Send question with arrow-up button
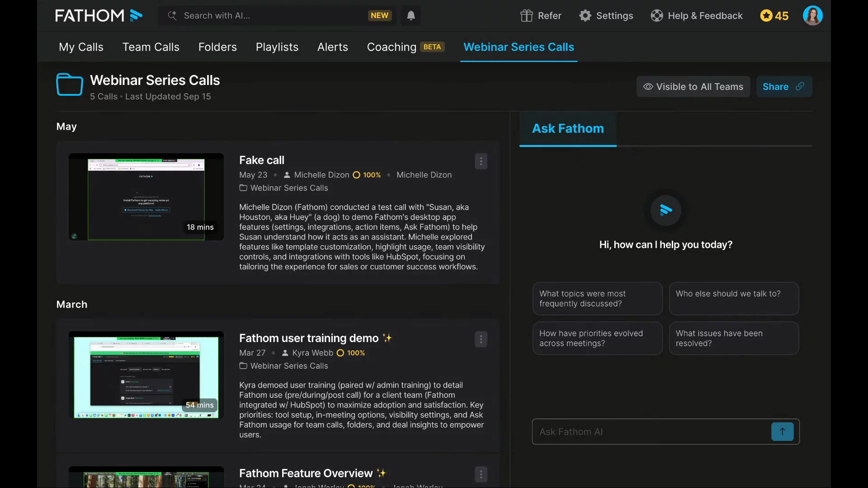Screen dimensions: 868x488 coord(782,432)
